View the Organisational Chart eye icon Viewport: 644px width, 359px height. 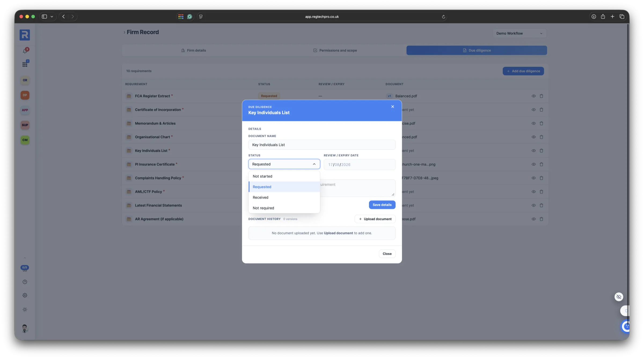tap(534, 137)
